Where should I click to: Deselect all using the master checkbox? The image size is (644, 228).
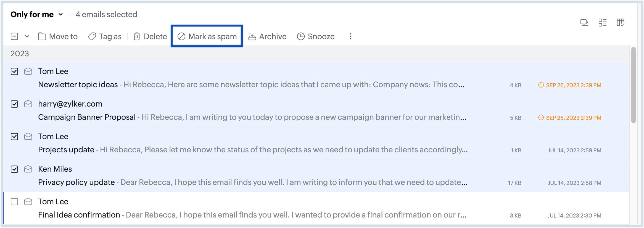[14, 36]
